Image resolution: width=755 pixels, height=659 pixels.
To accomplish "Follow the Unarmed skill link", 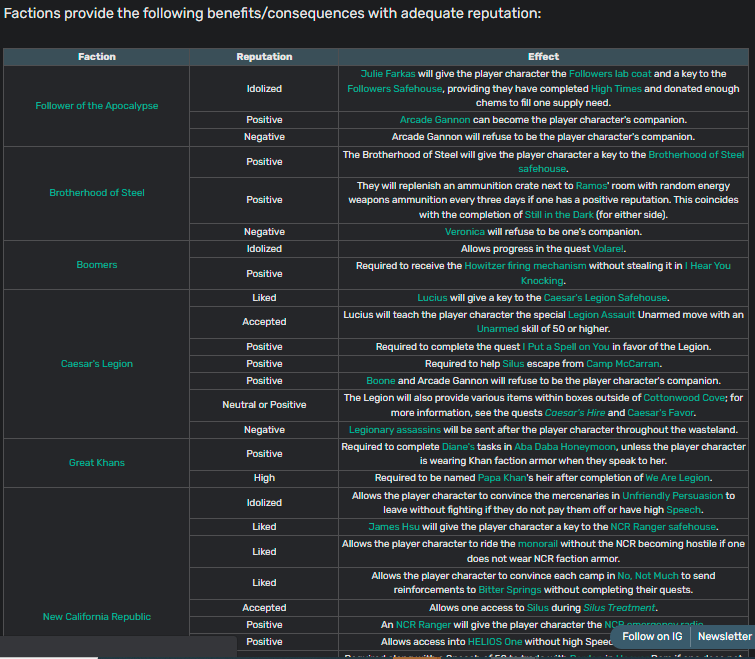I will (497, 329).
